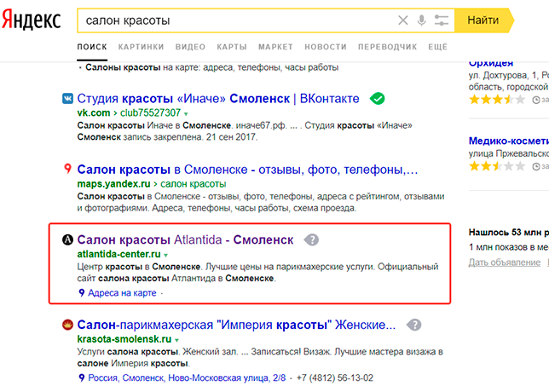549x392 pixels.
Task: Click the atlantida-center.ru URL
Action: [x=119, y=254]
